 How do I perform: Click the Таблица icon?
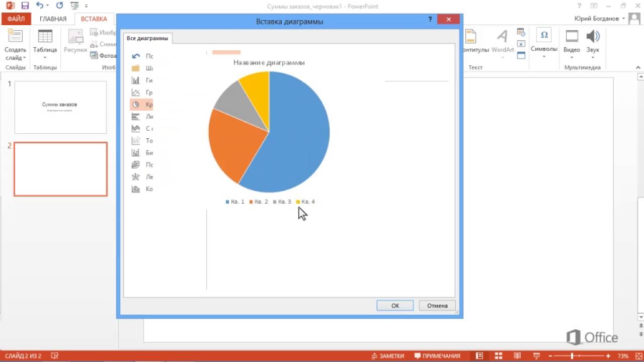(x=45, y=36)
